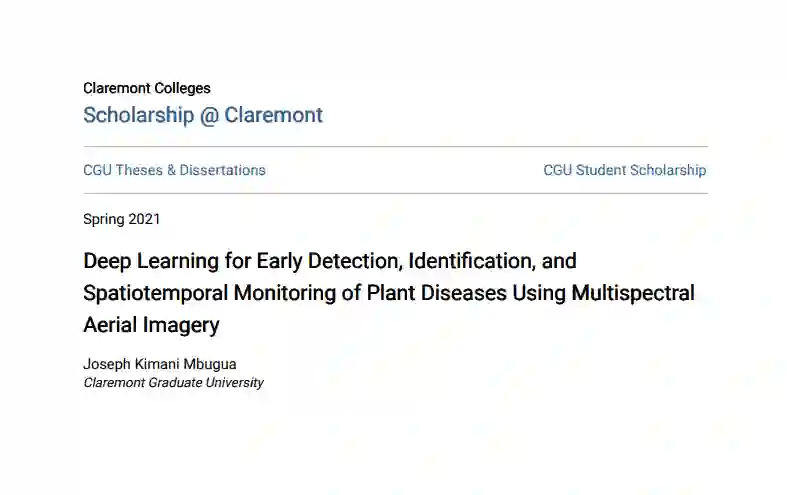Click the CGU Theses & Dissertations link
The width and height of the screenshot is (787, 495).
[174, 170]
